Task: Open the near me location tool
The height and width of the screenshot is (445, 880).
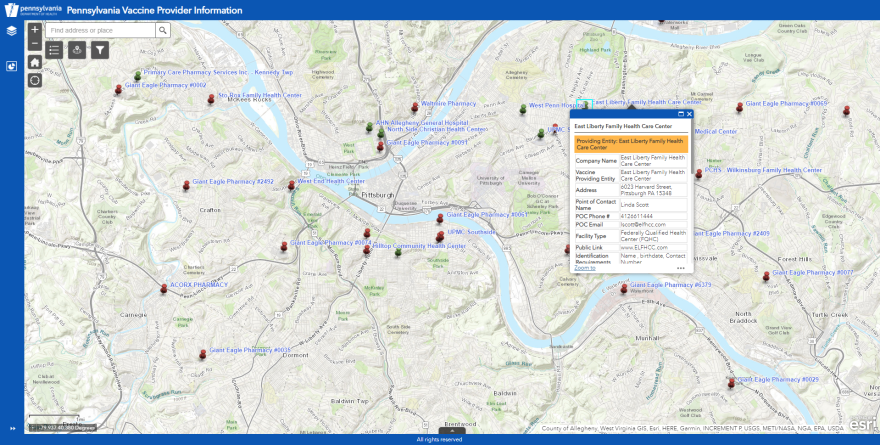Action: 77,50
